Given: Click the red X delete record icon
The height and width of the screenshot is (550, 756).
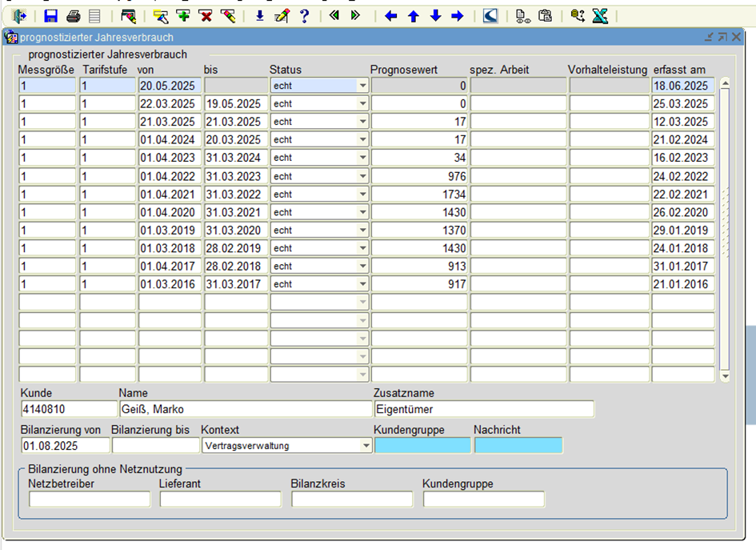Looking at the screenshot, I should 206,16.
